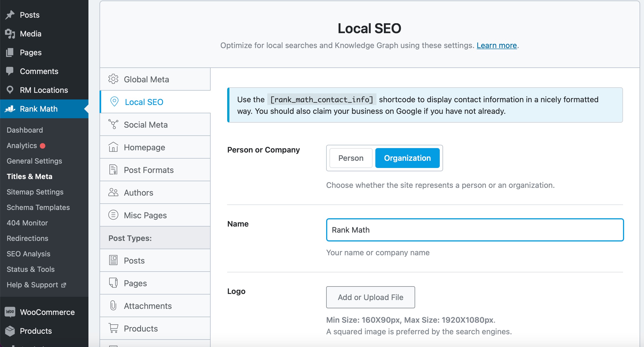Select the Organization option
The height and width of the screenshot is (347, 644).
407,158
